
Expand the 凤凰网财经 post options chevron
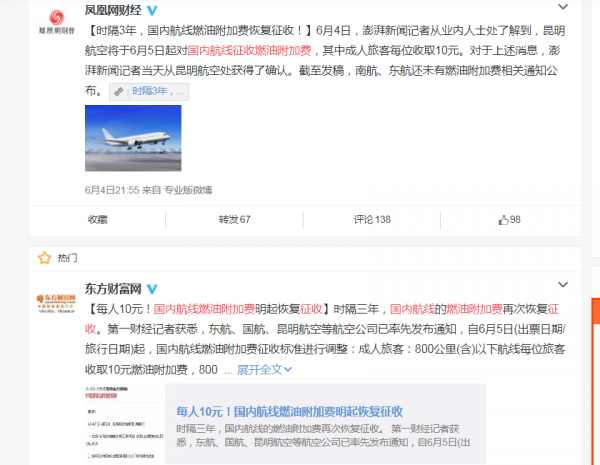pos(562,7)
